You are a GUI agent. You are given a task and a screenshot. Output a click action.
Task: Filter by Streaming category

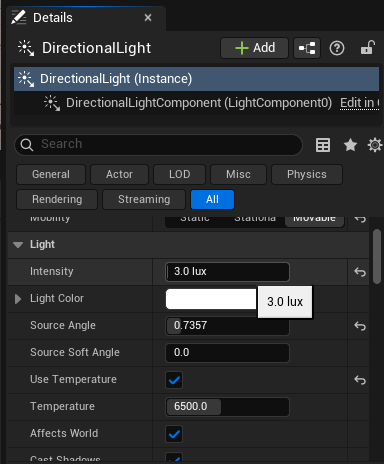[144, 199]
